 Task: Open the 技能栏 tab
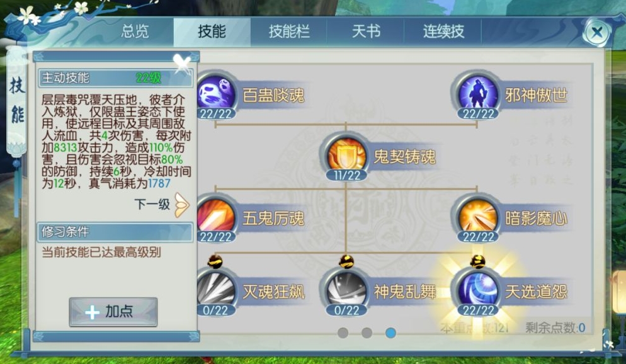(x=289, y=31)
